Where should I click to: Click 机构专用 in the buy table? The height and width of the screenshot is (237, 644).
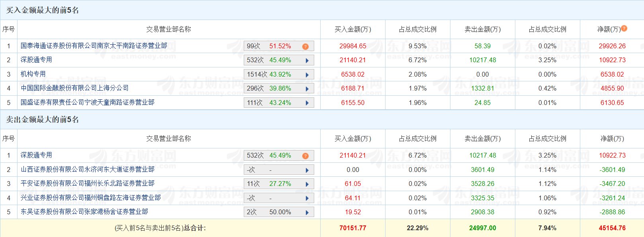(33, 74)
